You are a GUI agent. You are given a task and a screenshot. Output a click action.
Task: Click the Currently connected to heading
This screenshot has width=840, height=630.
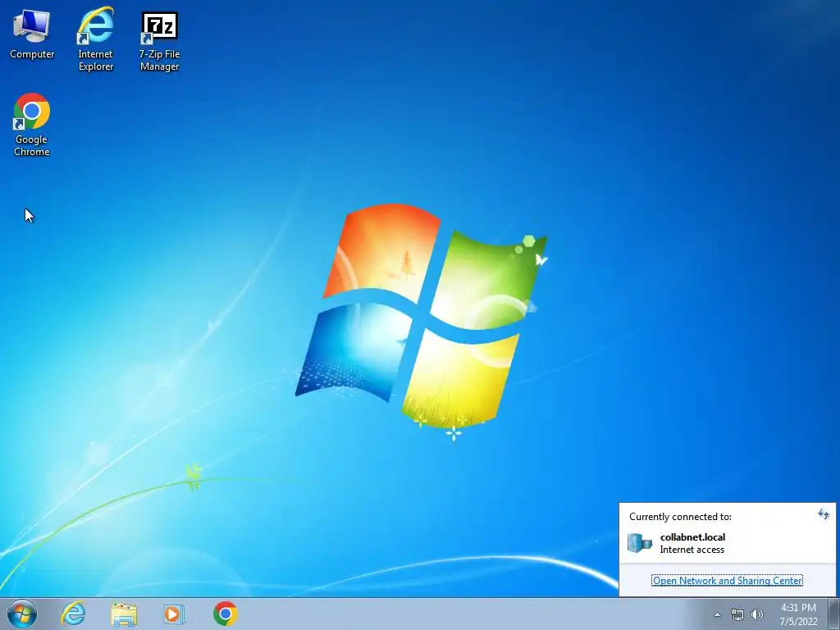[x=680, y=517]
